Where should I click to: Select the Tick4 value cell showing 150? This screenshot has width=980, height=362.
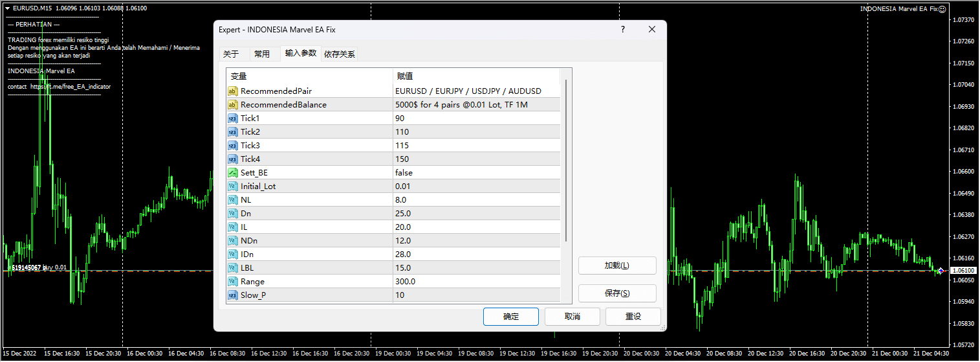pos(476,159)
